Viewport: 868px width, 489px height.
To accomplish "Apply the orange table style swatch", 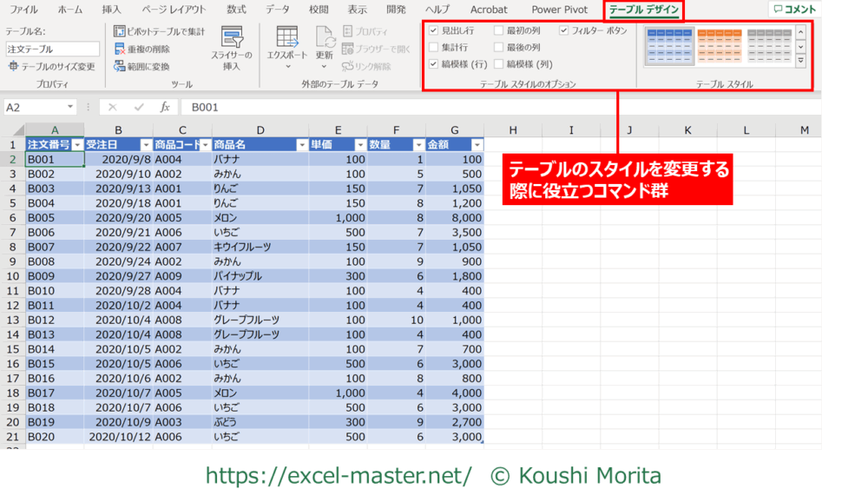I will 718,46.
